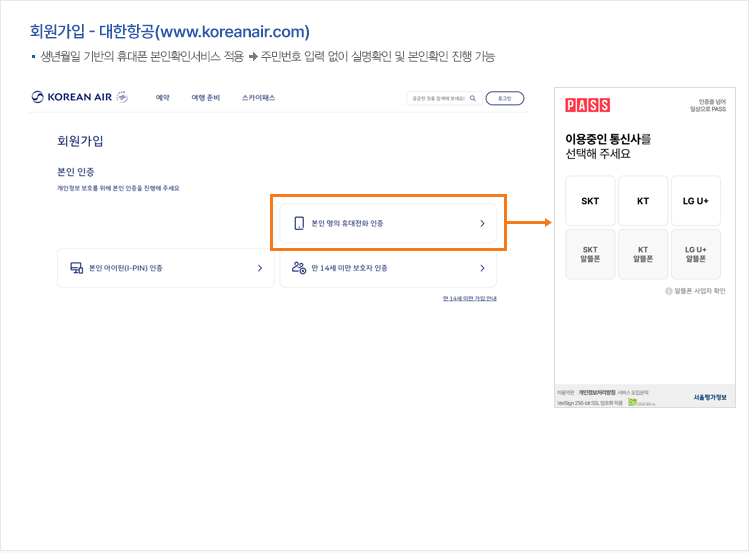749x553 pixels.
Task: Click info icon beside 알뜰폰 사업자 확인
Action: pyautogui.click(x=669, y=291)
